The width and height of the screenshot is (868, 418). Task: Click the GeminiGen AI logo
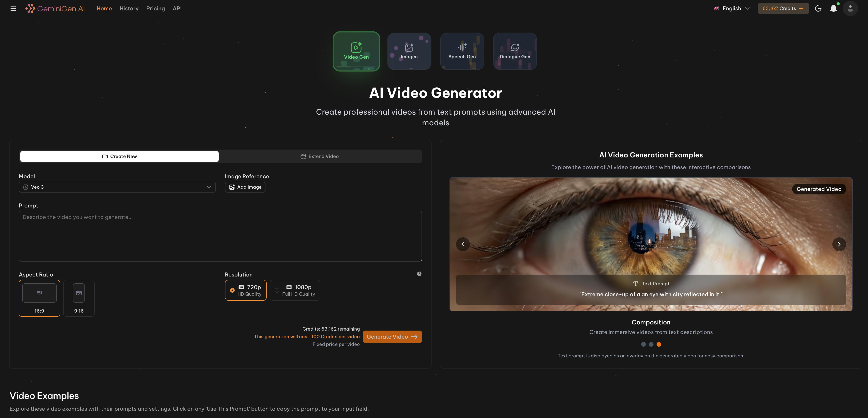point(55,8)
